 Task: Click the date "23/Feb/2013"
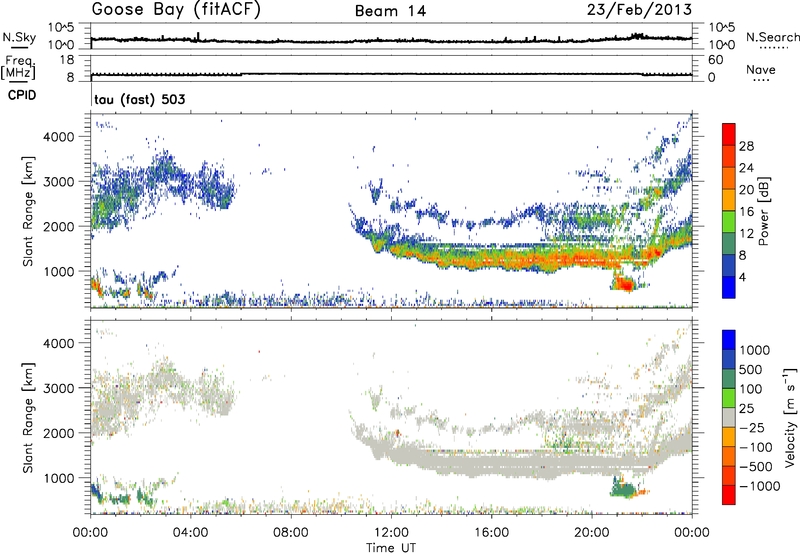(639, 9)
